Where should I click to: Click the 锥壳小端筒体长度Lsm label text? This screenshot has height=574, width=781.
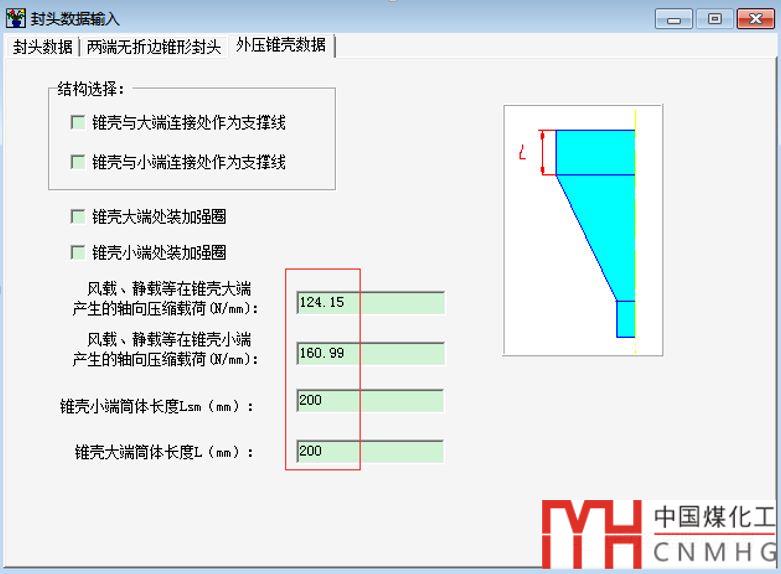tap(156, 407)
